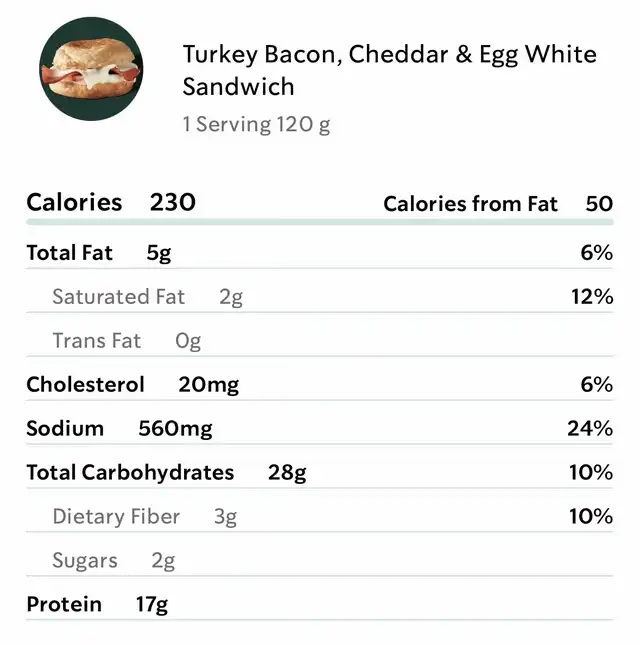Viewport: 640px width, 645px height.
Task: Select the Turkey Bacon Cheddar sandwich title
Action: click(x=390, y=70)
